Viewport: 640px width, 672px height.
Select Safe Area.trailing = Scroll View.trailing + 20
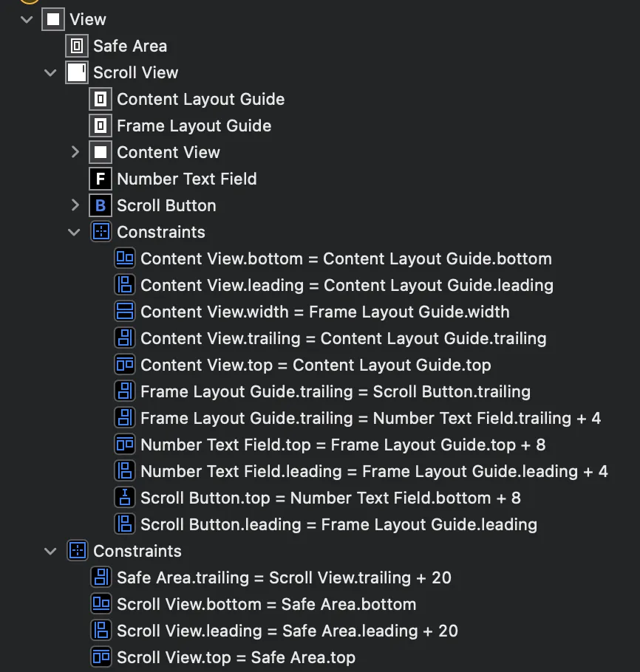(284, 577)
